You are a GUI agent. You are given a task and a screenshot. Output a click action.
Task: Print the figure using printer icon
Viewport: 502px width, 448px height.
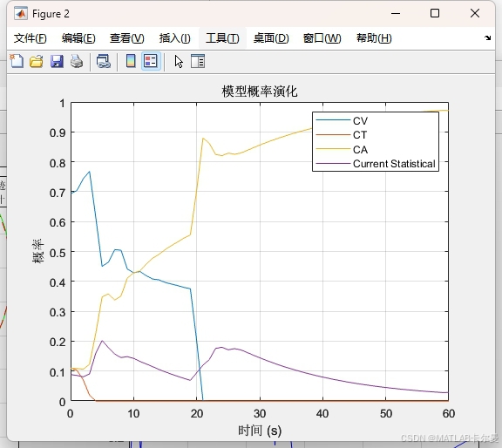click(x=77, y=61)
